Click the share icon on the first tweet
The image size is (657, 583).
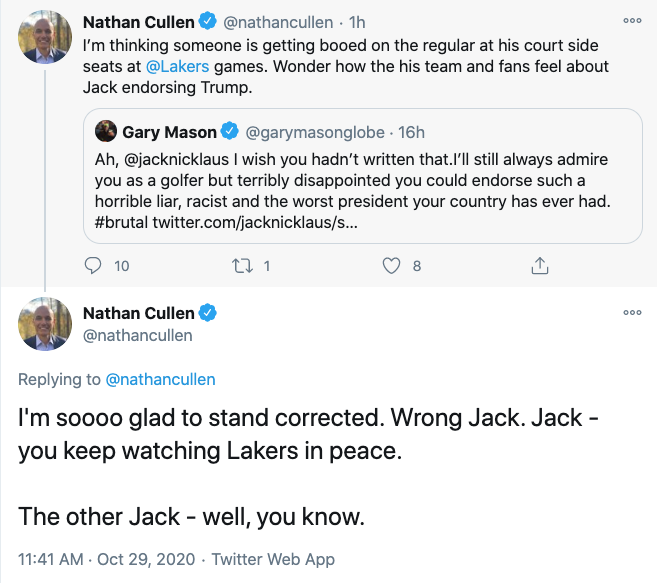point(540,265)
